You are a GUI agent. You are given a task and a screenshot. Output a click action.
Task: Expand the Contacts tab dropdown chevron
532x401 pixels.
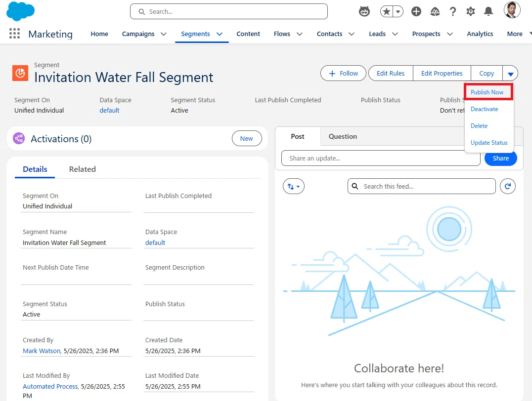352,34
